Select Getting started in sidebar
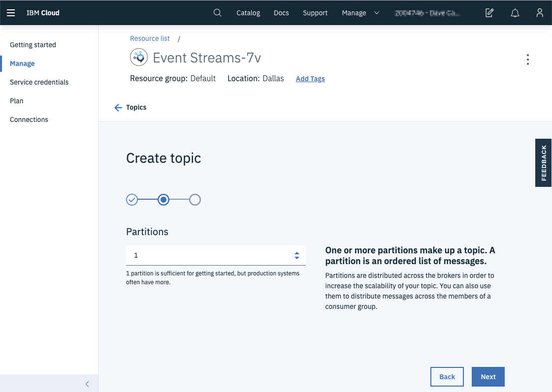 point(33,45)
